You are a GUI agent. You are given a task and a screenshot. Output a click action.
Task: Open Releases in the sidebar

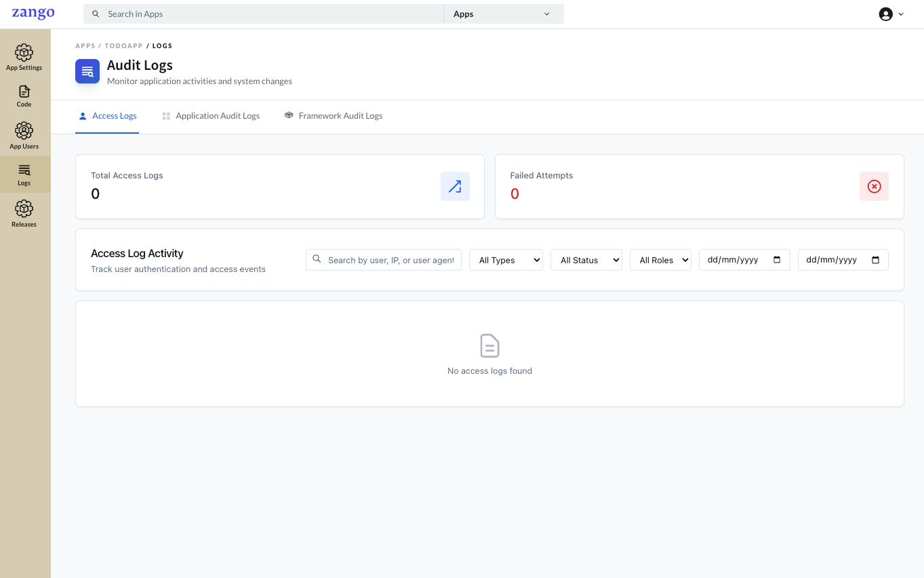click(x=24, y=214)
